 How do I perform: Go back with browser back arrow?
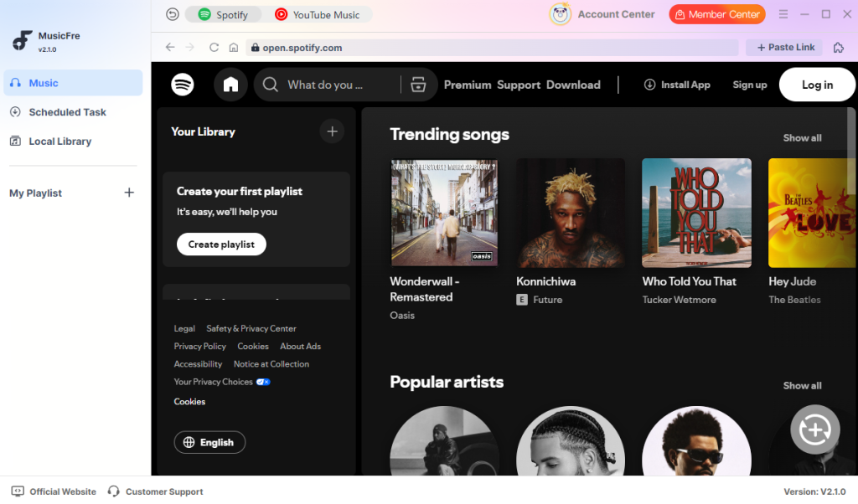coord(170,48)
